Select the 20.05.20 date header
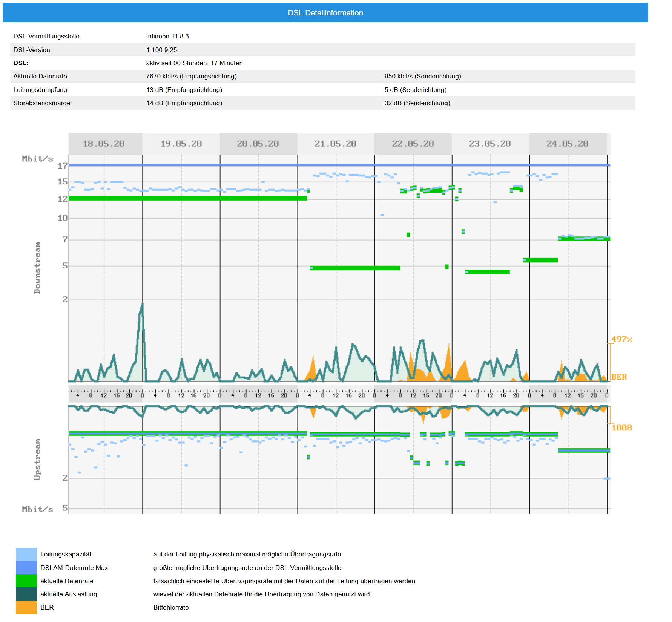The image size is (672, 622). [258, 144]
